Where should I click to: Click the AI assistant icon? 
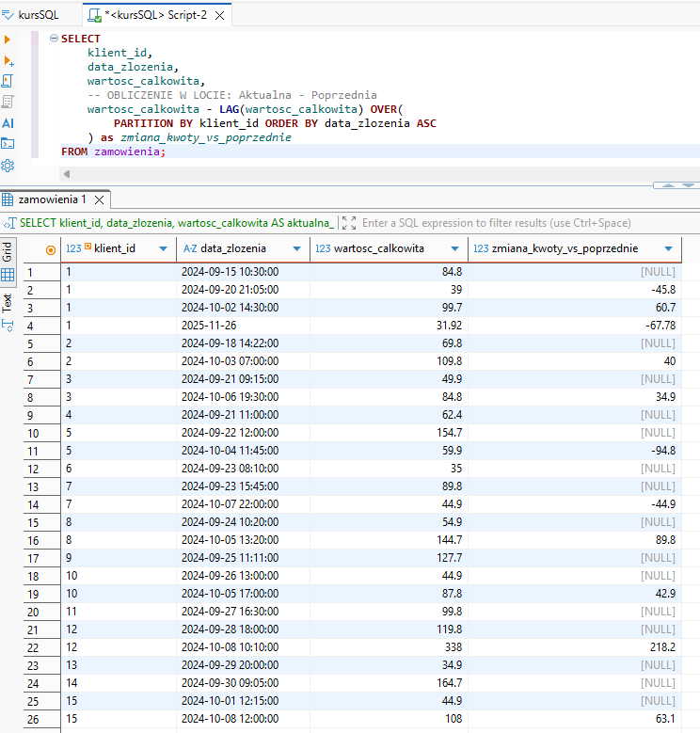(x=8, y=122)
